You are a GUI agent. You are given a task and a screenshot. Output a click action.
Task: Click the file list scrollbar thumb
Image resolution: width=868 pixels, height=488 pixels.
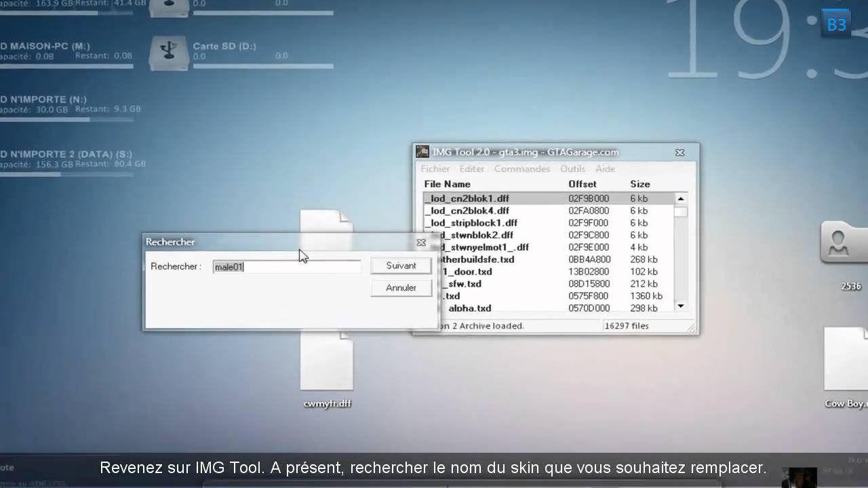pyautogui.click(x=681, y=211)
